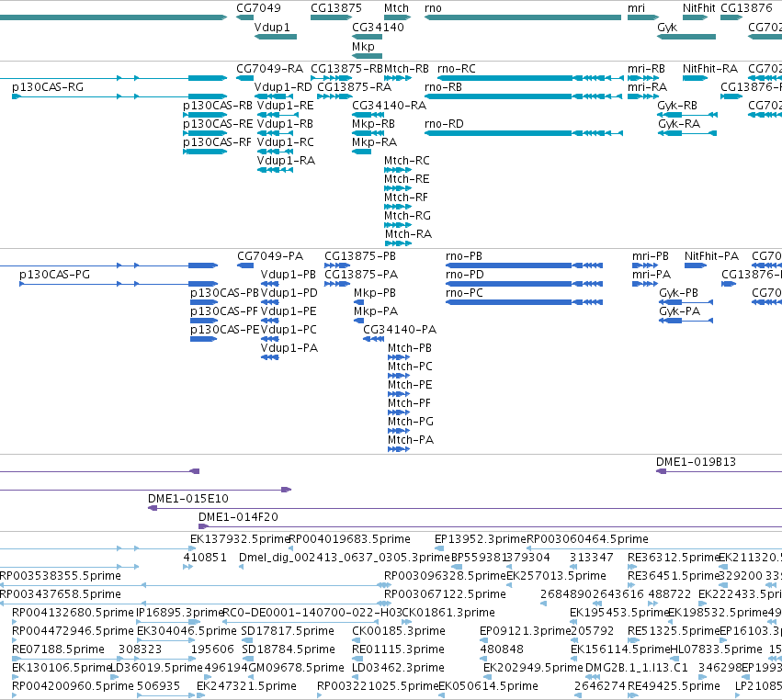Click EST SD17817.5prime

pos(288,631)
